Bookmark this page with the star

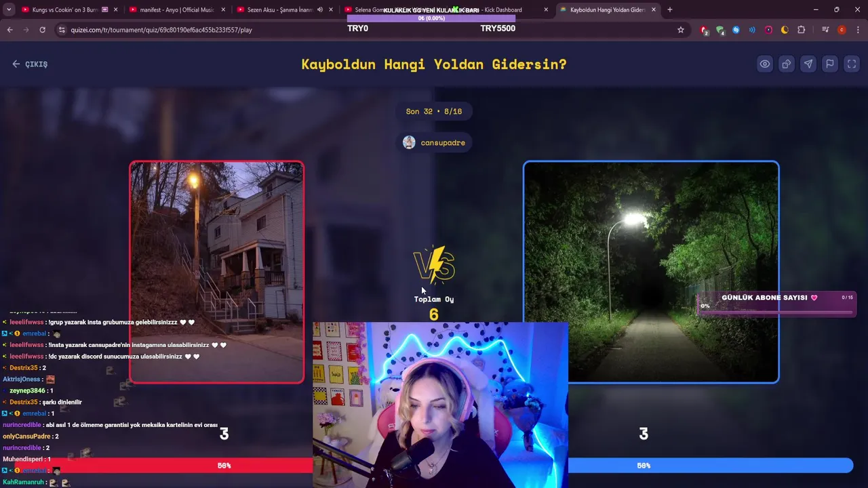681,30
